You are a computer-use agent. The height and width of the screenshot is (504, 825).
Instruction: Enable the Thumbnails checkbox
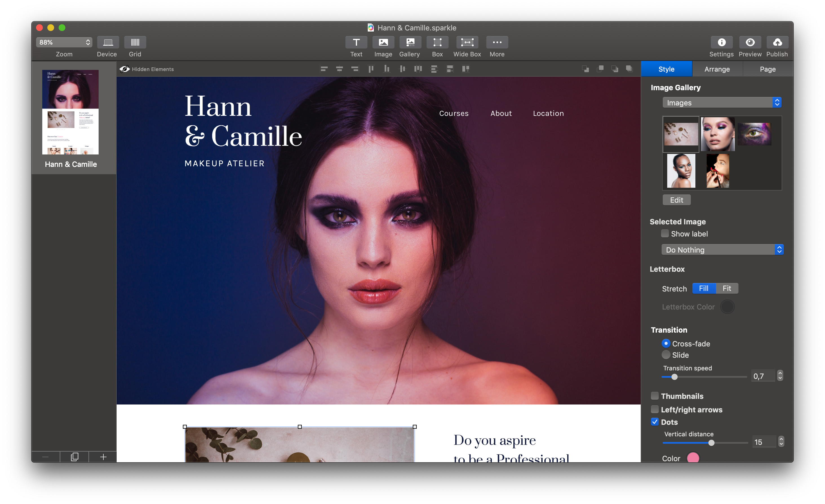tap(655, 396)
